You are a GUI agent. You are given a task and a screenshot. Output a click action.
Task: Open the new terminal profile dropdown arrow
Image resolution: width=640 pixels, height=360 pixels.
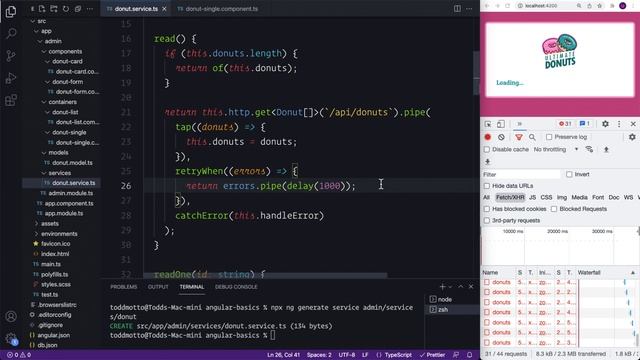tap(450, 287)
